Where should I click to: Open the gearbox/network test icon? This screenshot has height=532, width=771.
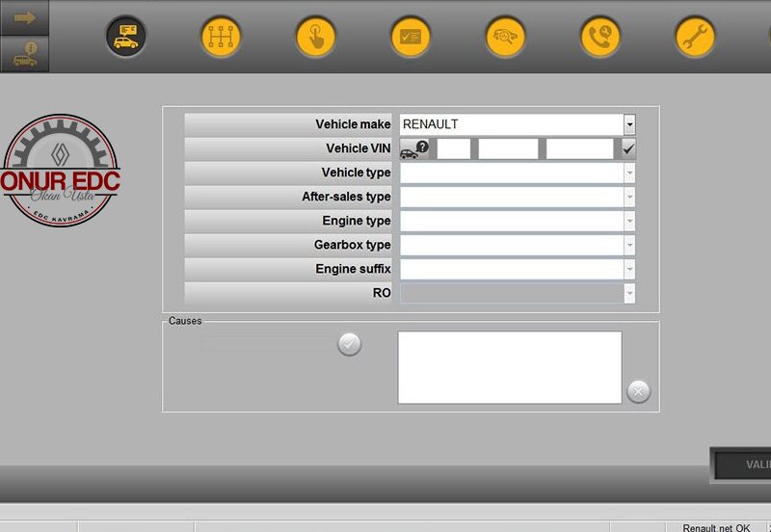pos(221,37)
